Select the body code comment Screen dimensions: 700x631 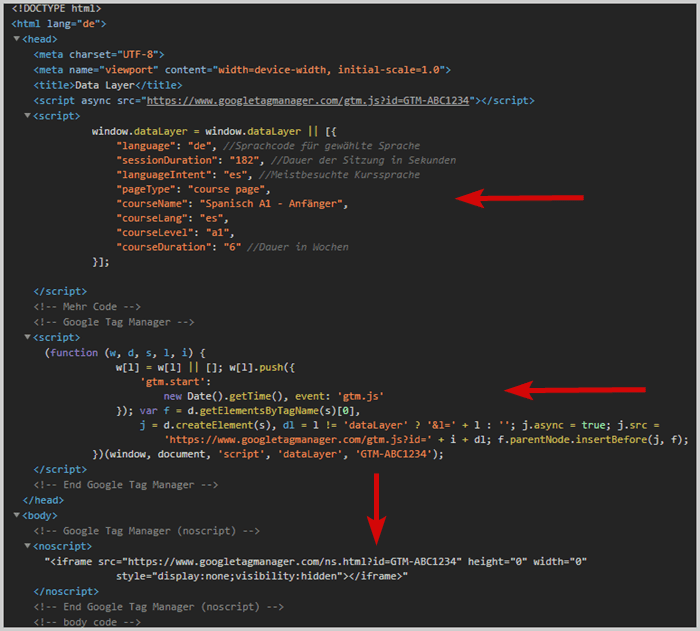click(87, 622)
